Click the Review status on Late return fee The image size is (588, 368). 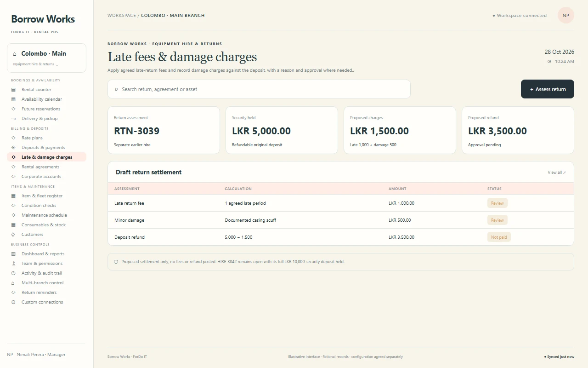coord(498,203)
